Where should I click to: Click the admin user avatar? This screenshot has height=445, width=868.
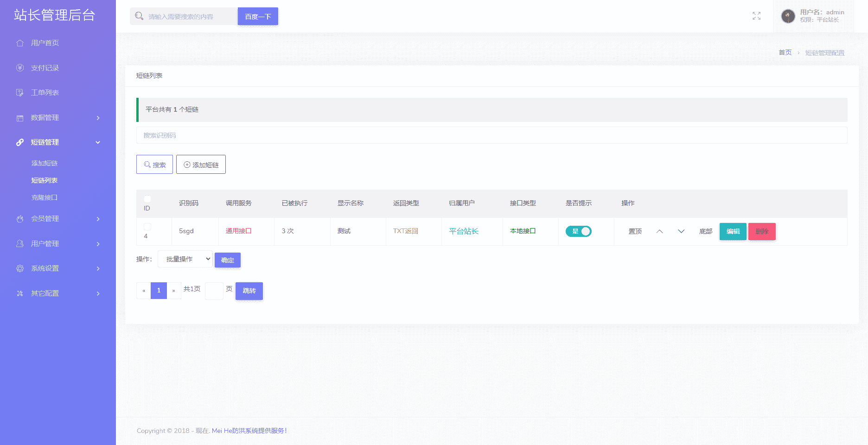tap(788, 16)
